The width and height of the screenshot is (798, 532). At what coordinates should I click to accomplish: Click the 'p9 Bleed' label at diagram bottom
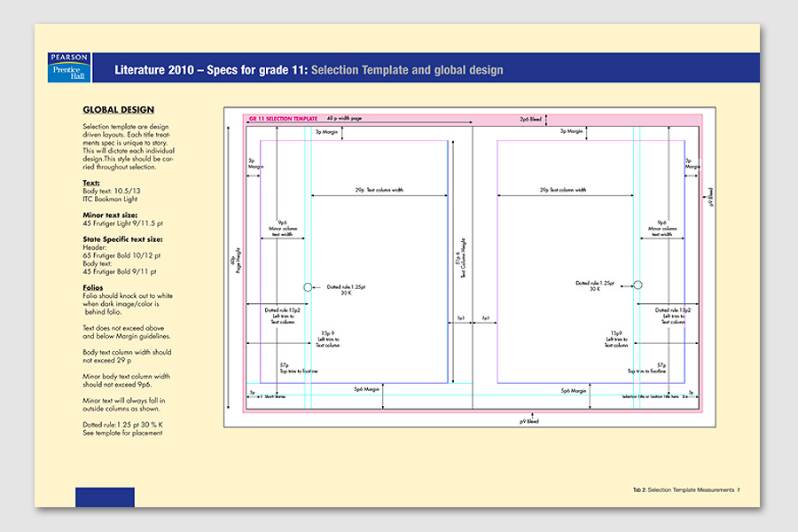tap(529, 421)
